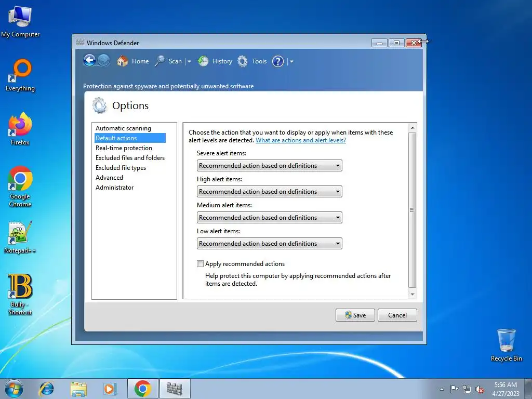
Task: Show hidden tray icons arrow
Action: point(442,389)
